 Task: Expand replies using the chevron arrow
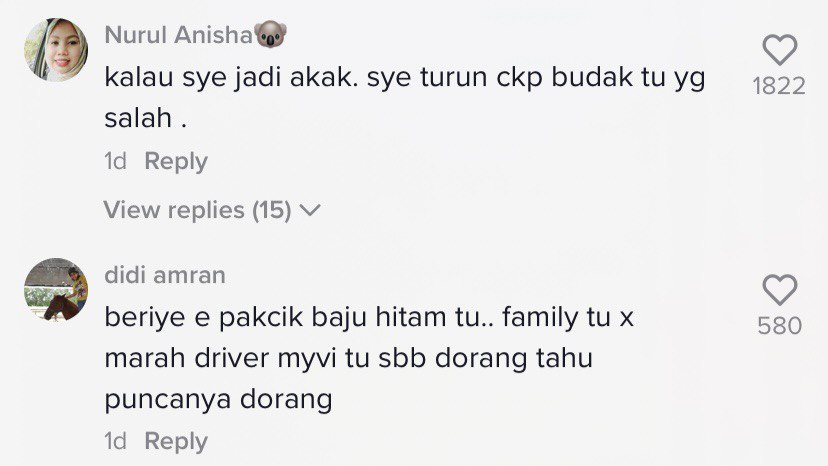click(x=310, y=210)
